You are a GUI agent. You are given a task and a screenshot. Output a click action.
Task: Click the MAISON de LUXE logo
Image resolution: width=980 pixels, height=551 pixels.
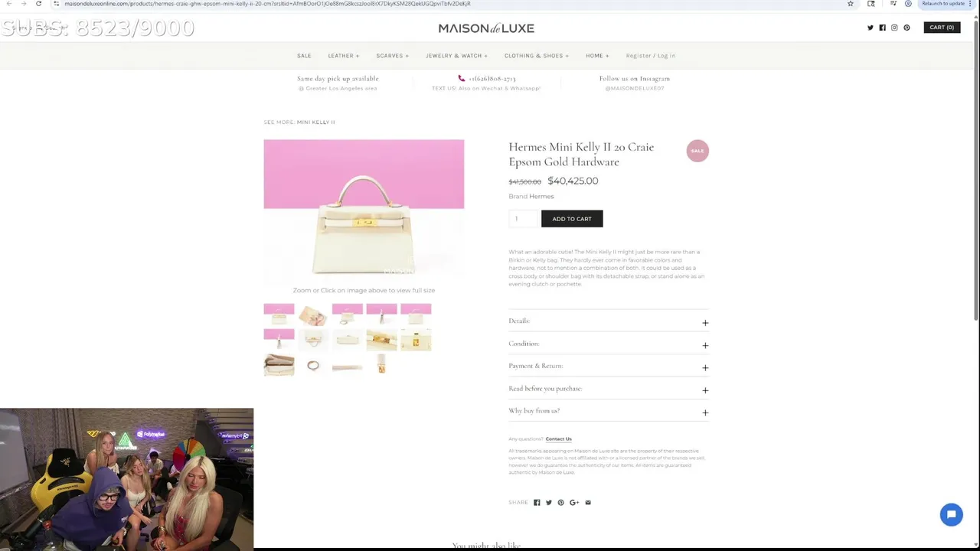coord(486,28)
